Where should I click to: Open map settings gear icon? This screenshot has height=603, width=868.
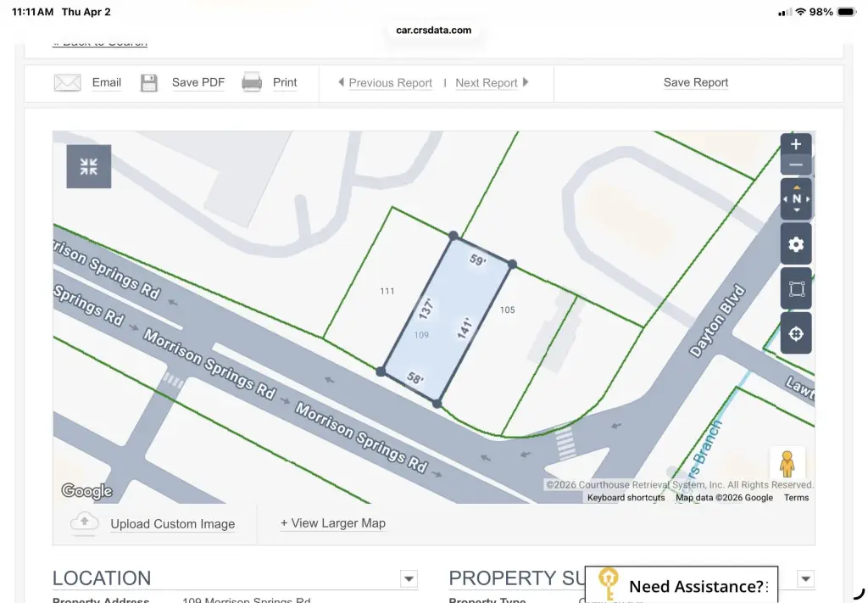(796, 245)
